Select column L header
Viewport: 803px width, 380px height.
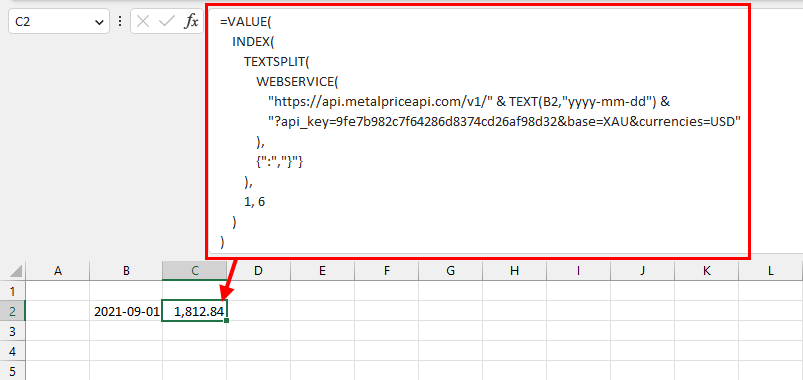pos(771,271)
